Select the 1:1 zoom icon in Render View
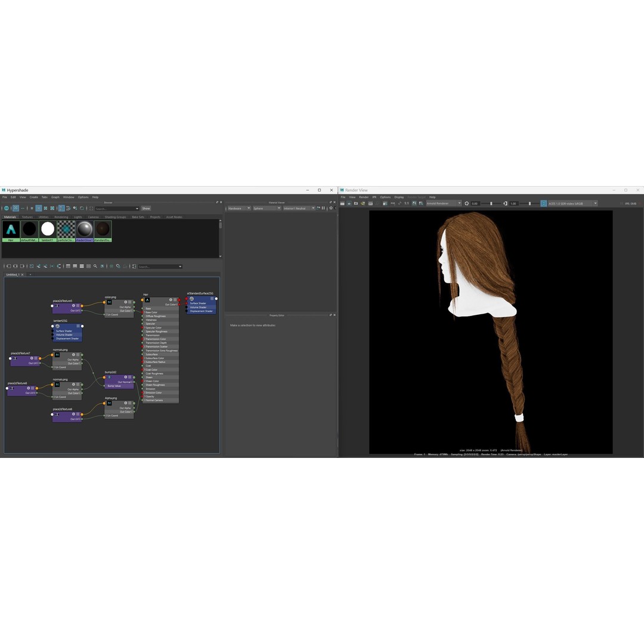Image resolution: width=644 pixels, height=644 pixels. 405,203
